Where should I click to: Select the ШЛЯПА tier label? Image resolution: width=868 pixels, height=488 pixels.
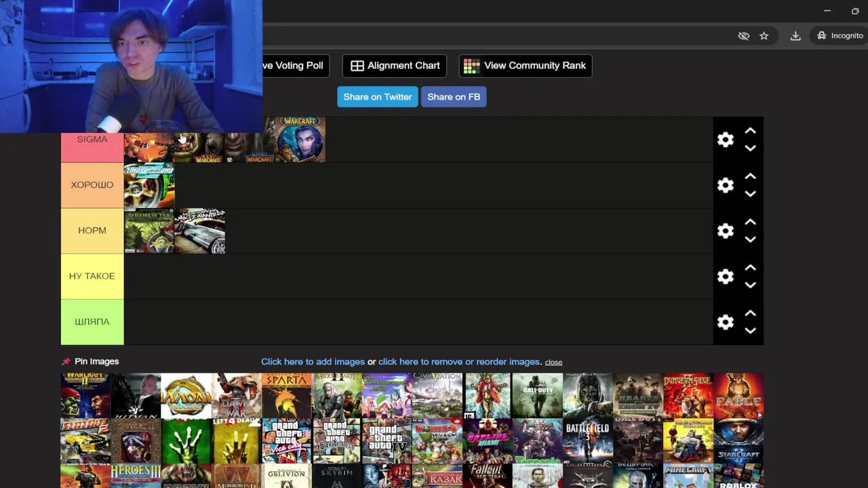[x=92, y=322]
